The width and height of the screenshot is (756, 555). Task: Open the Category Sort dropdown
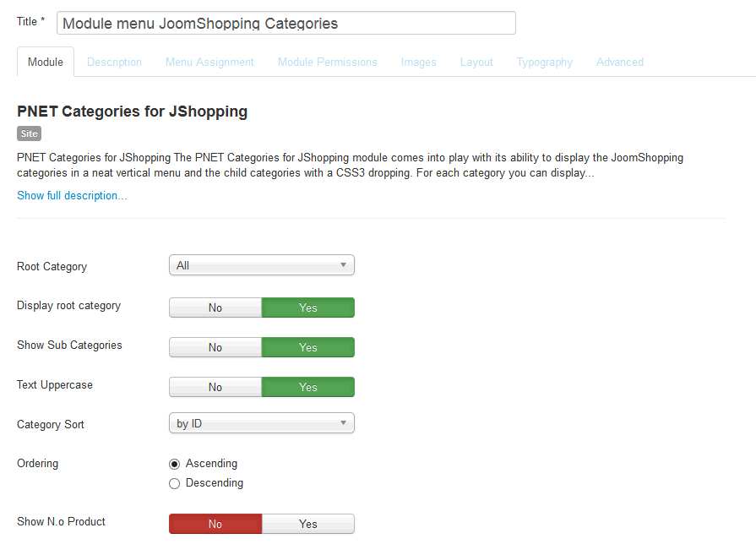pyautogui.click(x=262, y=423)
